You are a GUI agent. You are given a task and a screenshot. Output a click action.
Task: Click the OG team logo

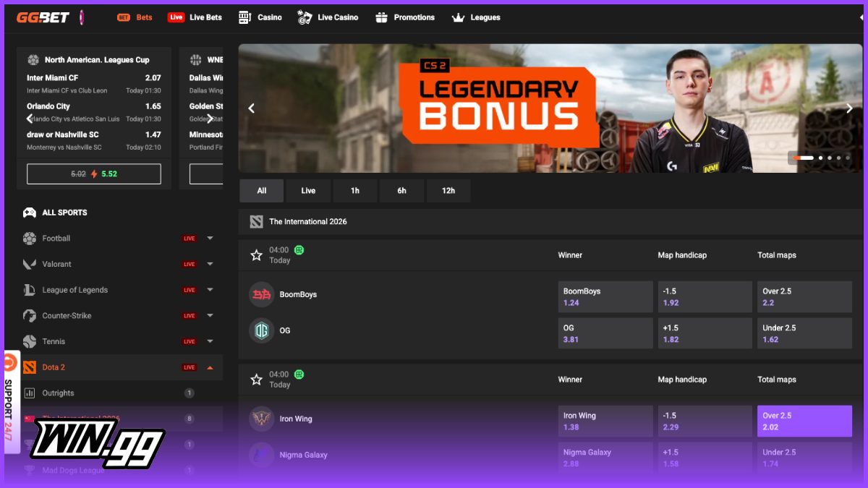[x=261, y=330]
